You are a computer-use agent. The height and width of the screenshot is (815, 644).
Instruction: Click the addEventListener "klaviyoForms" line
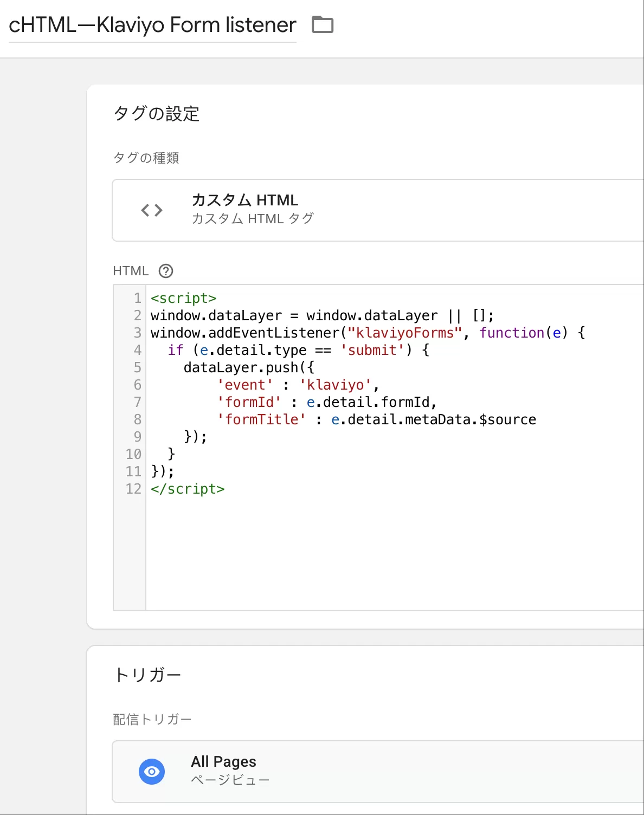[368, 333]
